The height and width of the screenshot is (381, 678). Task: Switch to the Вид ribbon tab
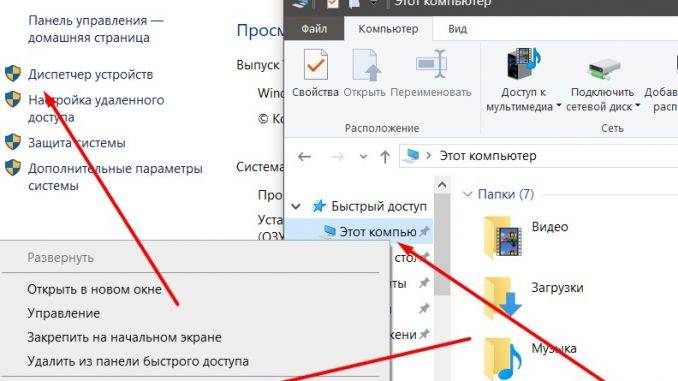tap(457, 29)
